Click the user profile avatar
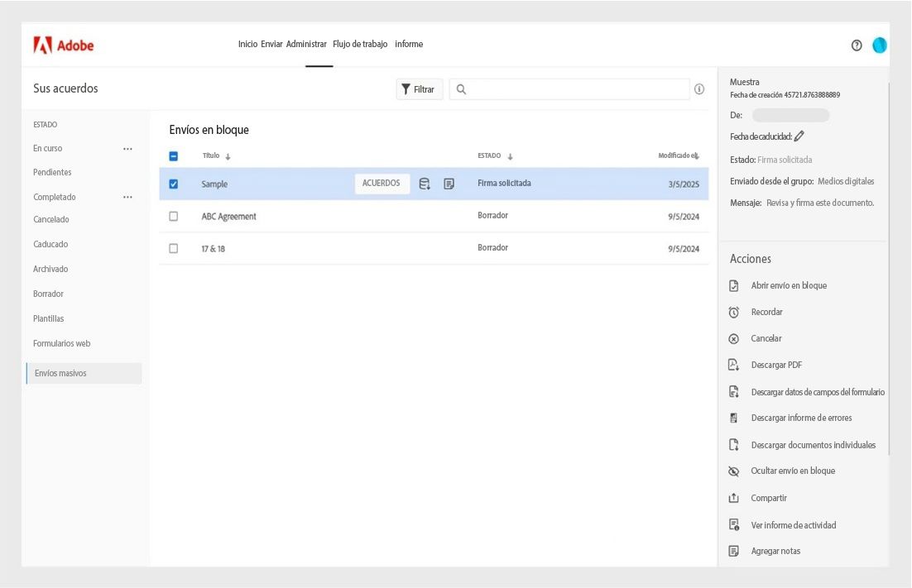Screen dimensions: 912x588 coord(879,45)
